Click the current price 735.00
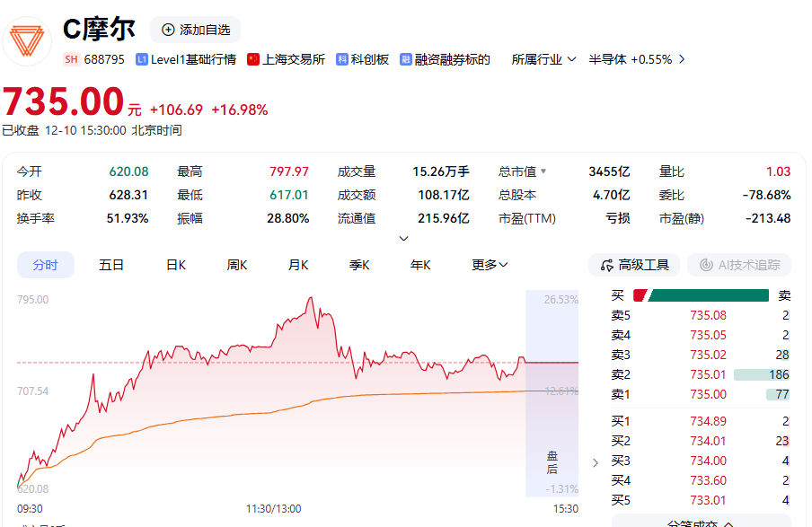812x527 pixels. coord(63,101)
